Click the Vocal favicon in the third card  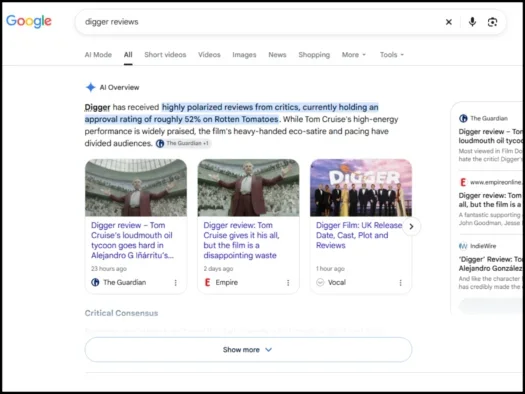click(320, 282)
